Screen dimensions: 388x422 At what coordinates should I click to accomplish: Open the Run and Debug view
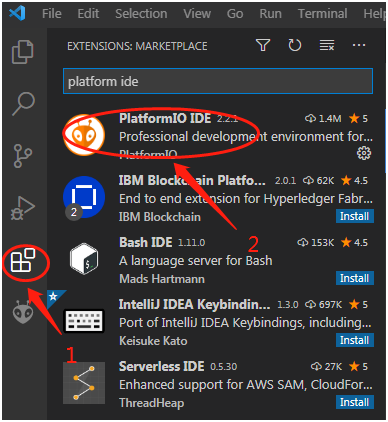pos(23,208)
